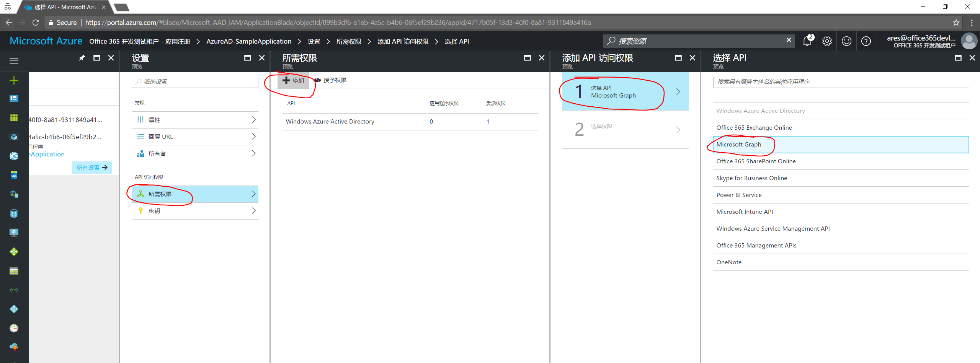This screenshot has width=980, height=363.
Task: Click the 所有设置 all settings button
Action: pos(92,168)
